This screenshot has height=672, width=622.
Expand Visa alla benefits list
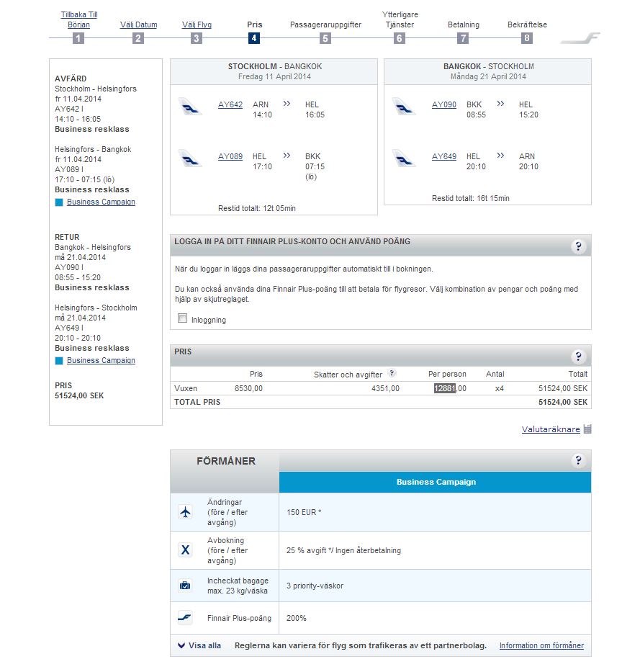click(x=199, y=645)
